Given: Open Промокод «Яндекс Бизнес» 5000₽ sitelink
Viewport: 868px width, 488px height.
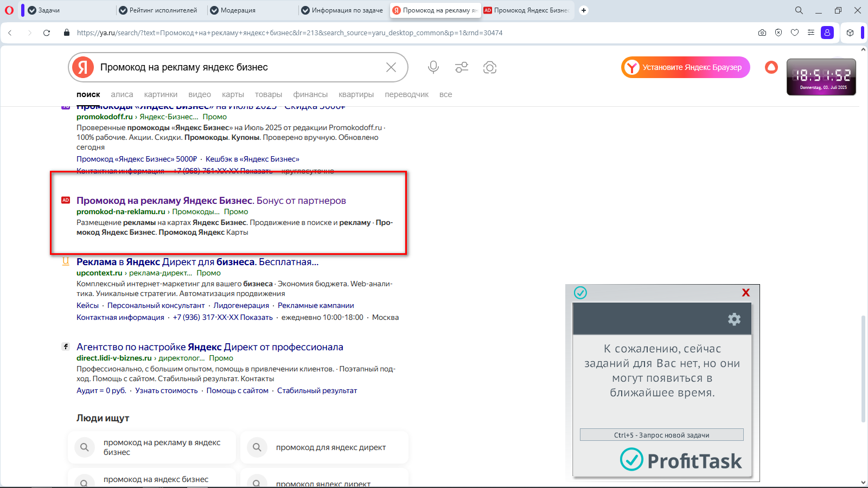Looking at the screenshot, I should 137,159.
